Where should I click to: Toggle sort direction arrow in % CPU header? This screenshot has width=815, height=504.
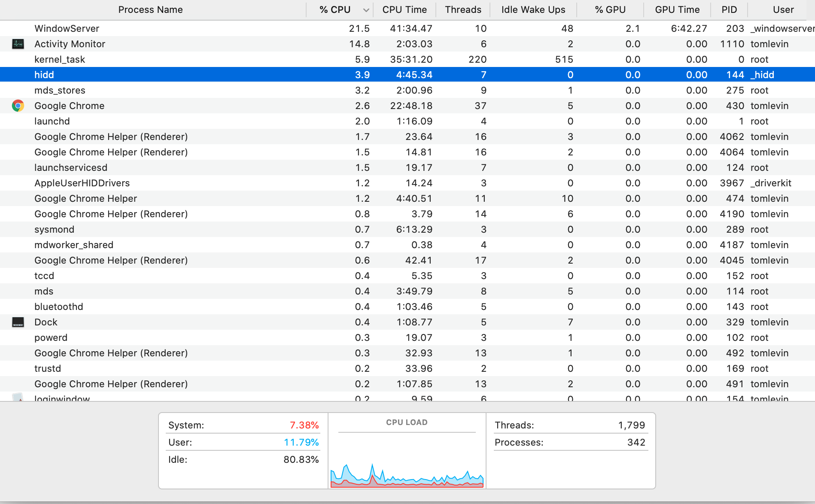tap(366, 10)
